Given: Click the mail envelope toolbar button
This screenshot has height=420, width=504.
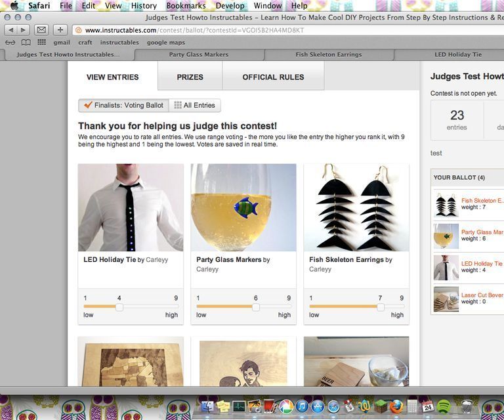Looking at the screenshot, I should pyautogui.click(x=41, y=30).
